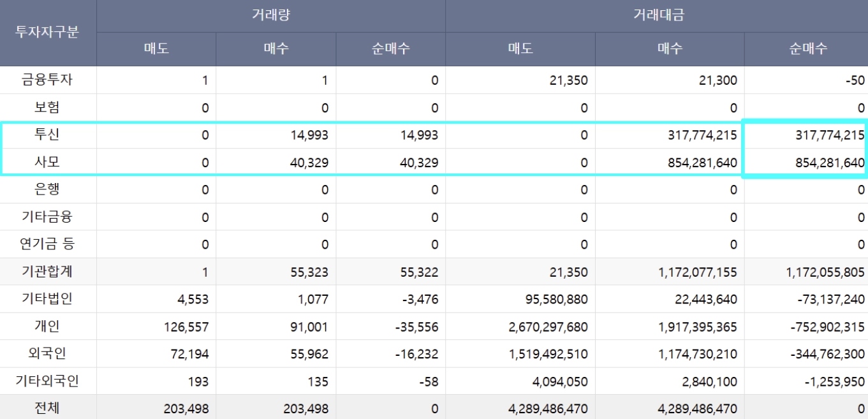Click the 금융투자 row label
The width and height of the screenshot is (868, 419).
coord(48,80)
